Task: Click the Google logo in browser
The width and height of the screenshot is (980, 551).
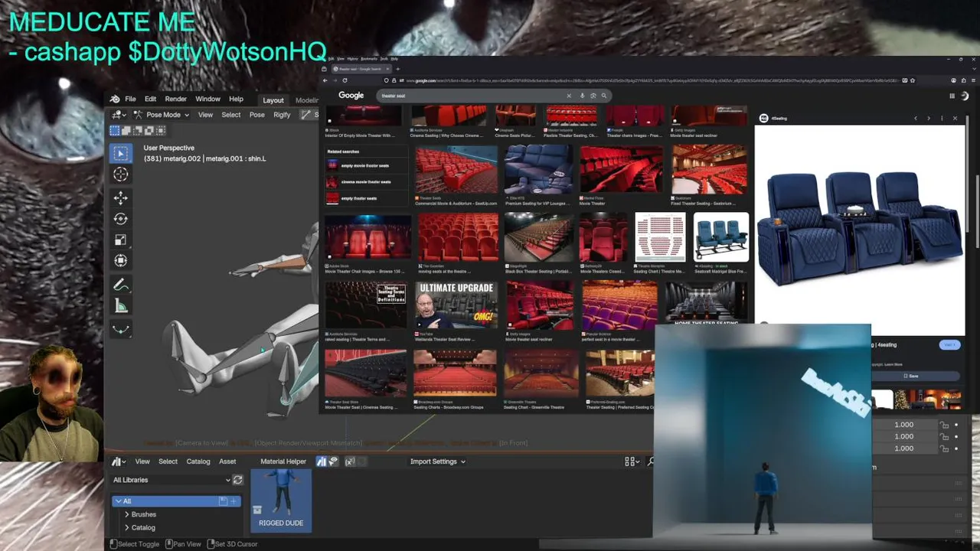Action: point(351,96)
